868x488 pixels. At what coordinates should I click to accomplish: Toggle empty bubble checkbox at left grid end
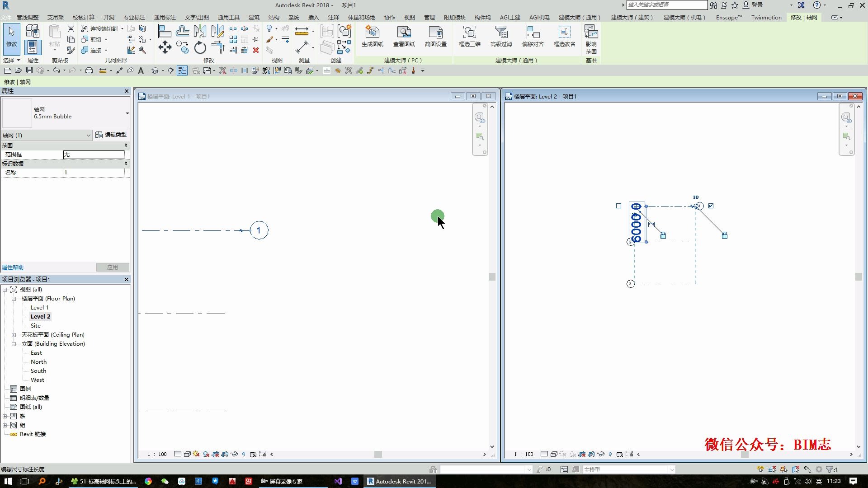point(619,206)
